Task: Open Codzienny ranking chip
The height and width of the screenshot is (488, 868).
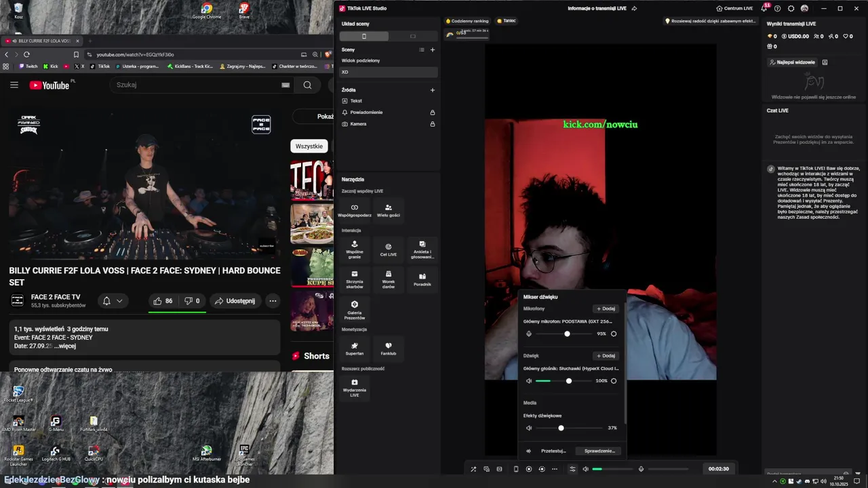Action: [x=467, y=21]
